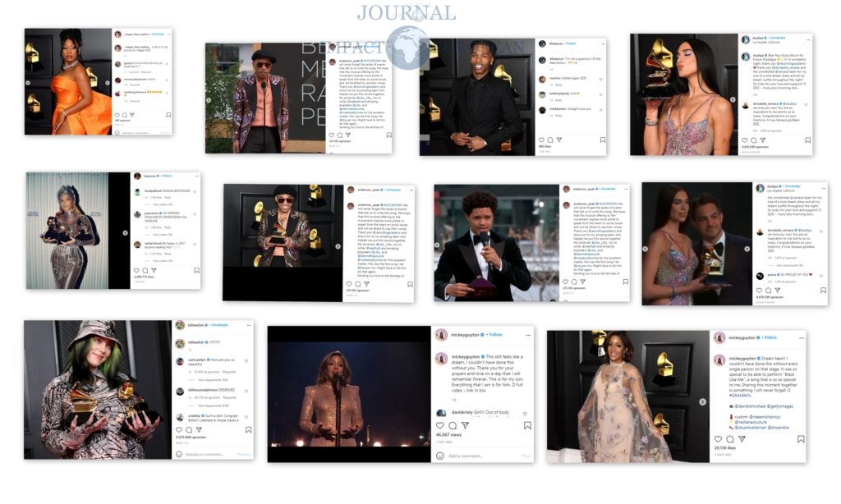Viewport: 841px width, 504px height.
Task: Share Mickey Guyton's performance post via arrow icon
Action: click(x=465, y=425)
